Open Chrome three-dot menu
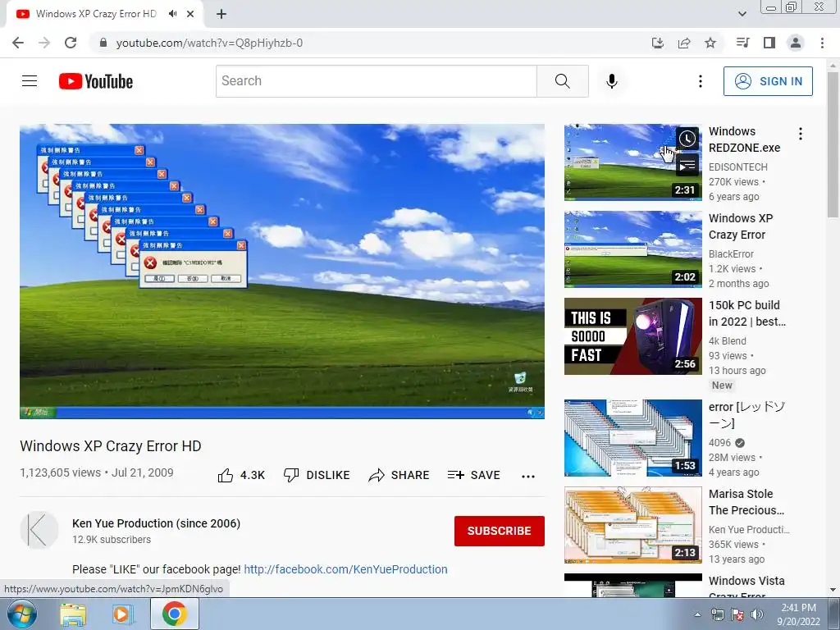 click(x=822, y=43)
